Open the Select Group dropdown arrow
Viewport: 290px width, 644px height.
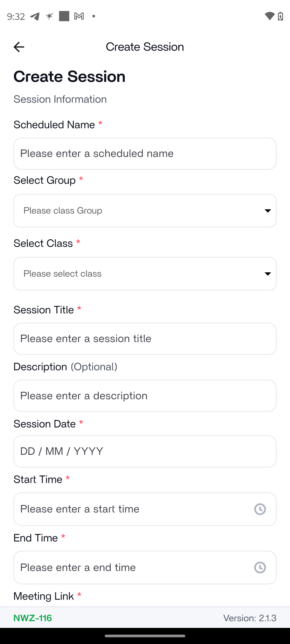pos(267,211)
